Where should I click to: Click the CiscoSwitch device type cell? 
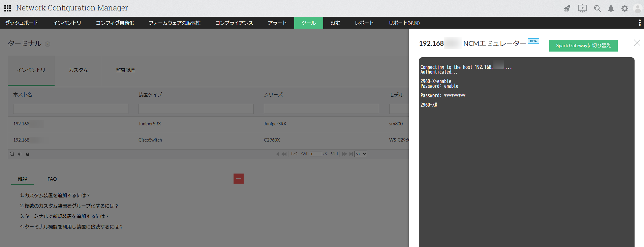tap(150, 140)
